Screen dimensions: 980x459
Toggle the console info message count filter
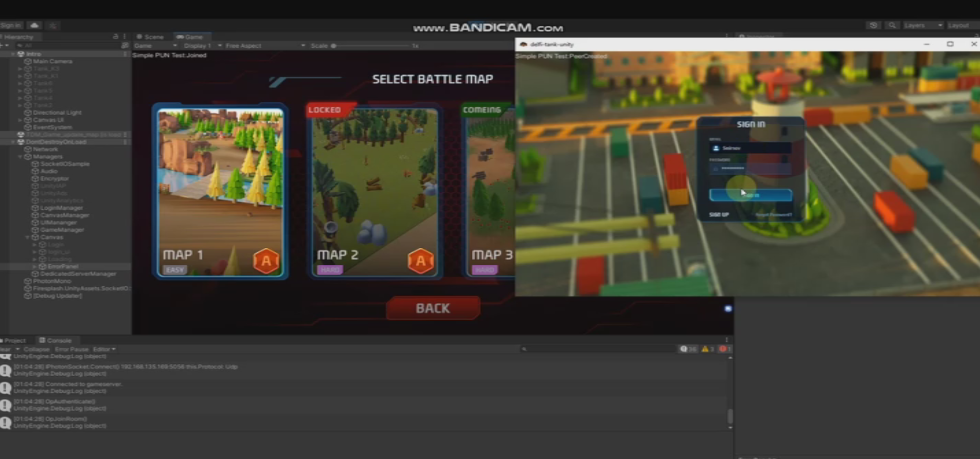coord(688,349)
